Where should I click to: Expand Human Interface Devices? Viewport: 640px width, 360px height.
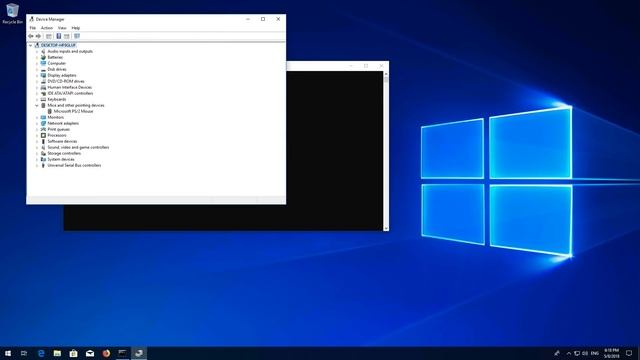[37, 88]
